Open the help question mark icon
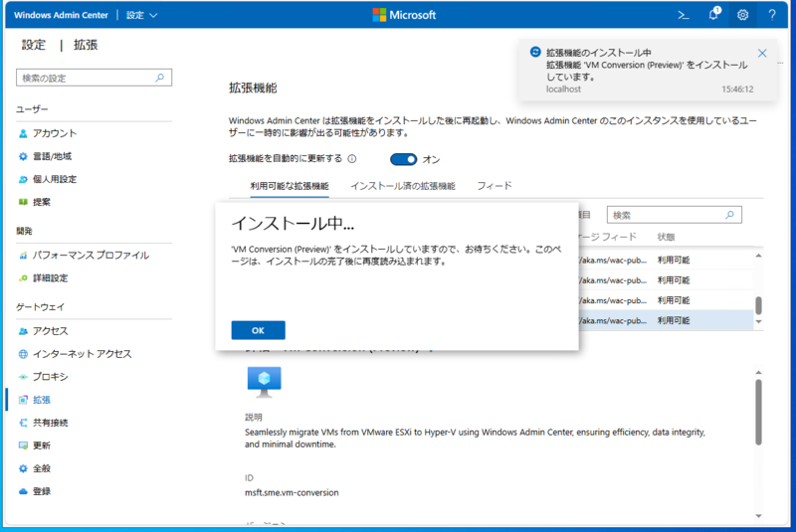This screenshot has height=532, width=796. [x=772, y=15]
